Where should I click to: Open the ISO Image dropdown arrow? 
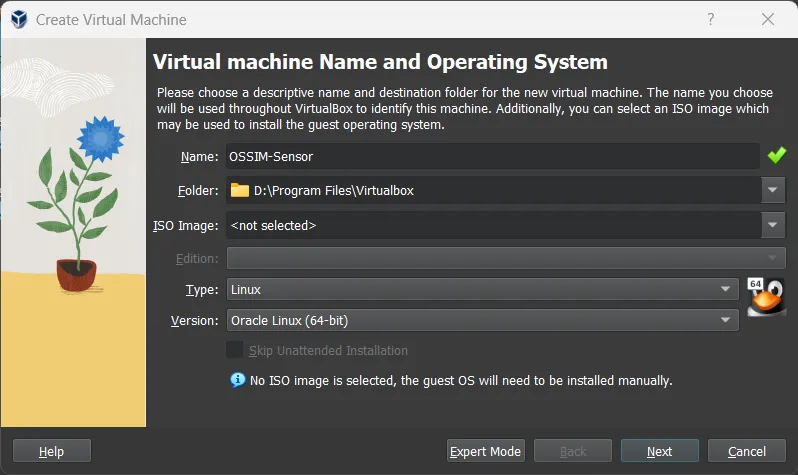[774, 225]
